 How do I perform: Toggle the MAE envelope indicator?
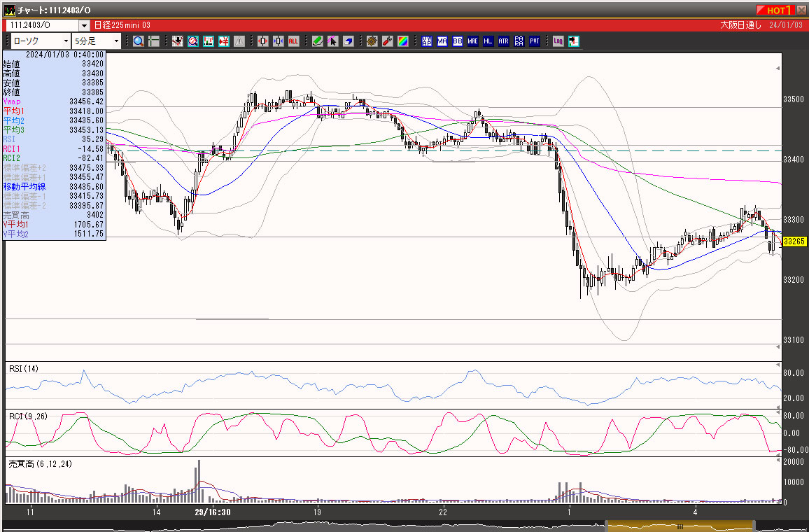pyautogui.click(x=472, y=41)
